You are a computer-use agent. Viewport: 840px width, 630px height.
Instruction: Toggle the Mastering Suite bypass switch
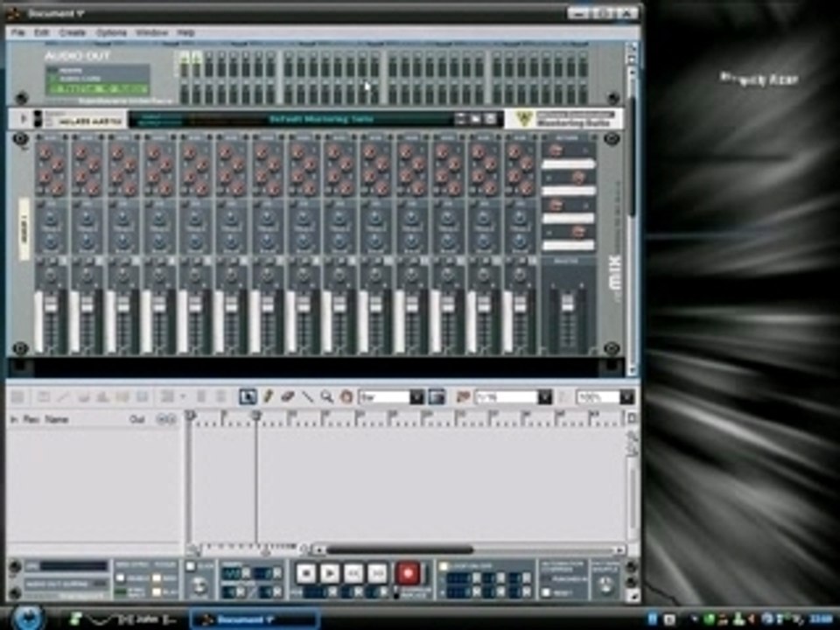[38, 119]
